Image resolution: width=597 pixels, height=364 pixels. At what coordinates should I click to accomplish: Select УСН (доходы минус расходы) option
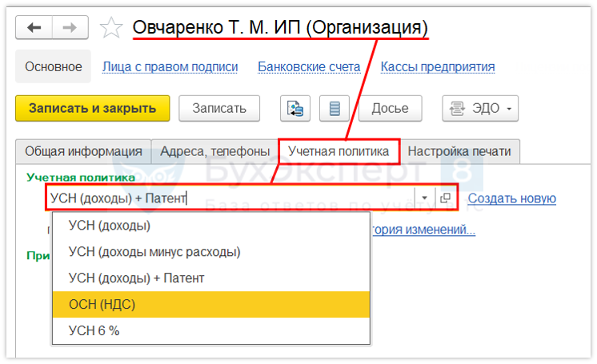click(211, 252)
